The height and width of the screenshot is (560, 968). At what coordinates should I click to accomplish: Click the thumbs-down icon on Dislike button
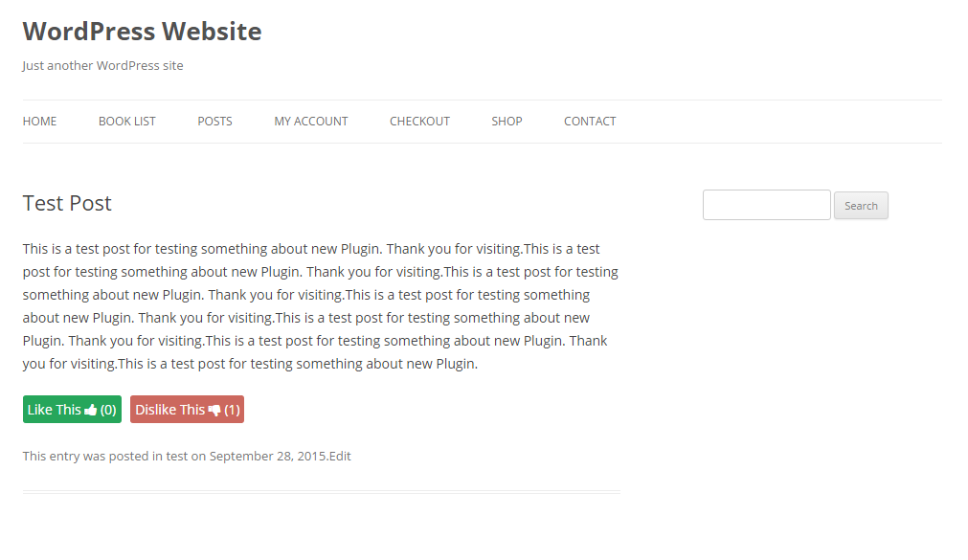pos(214,411)
